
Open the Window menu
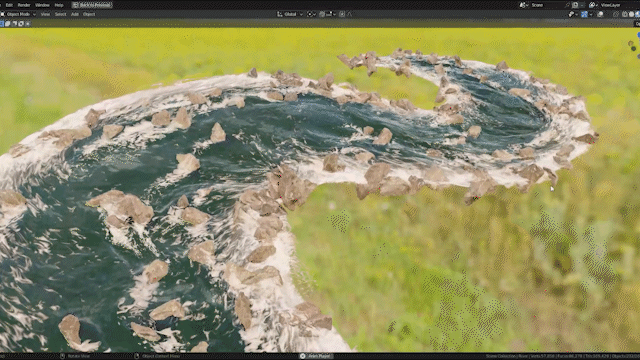coord(42,5)
